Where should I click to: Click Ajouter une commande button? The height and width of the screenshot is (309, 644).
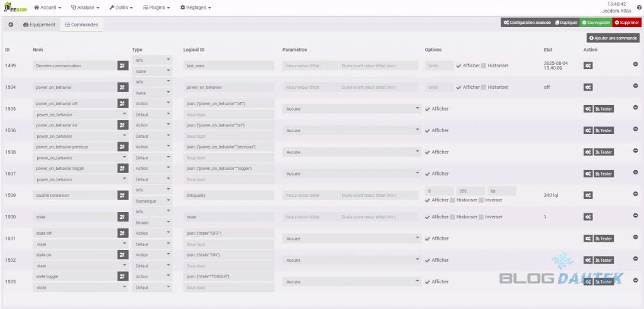[613, 38]
